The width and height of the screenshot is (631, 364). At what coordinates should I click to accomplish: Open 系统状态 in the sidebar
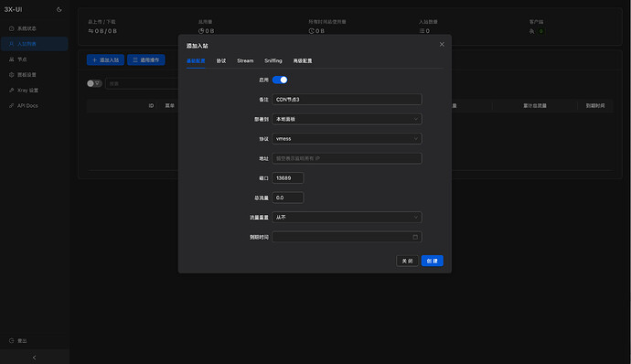click(x=34, y=28)
